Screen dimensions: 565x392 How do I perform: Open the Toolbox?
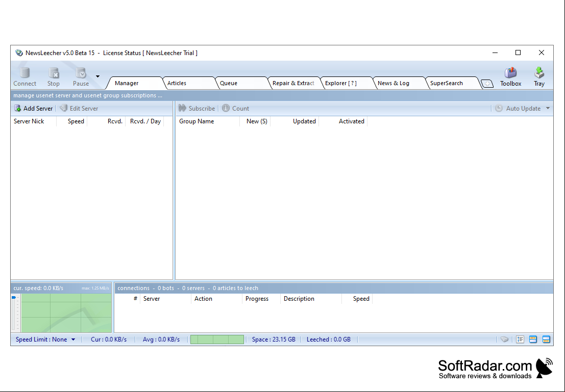510,76
